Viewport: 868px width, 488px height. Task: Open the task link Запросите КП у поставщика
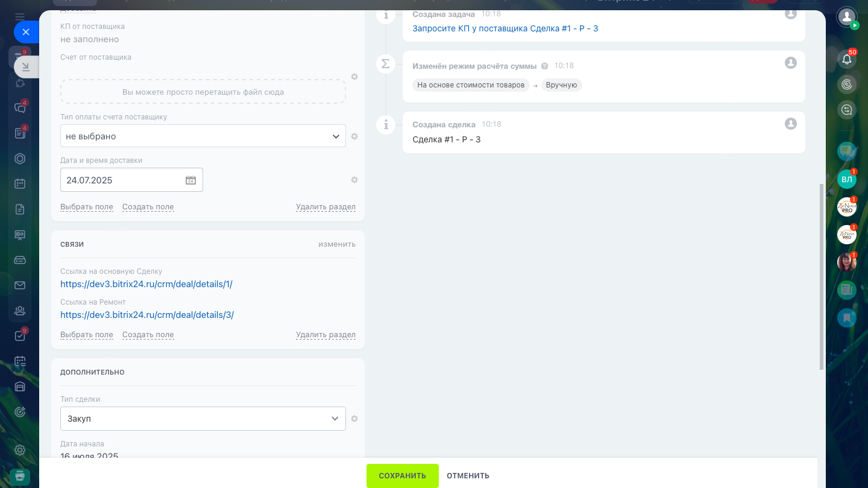[505, 28]
